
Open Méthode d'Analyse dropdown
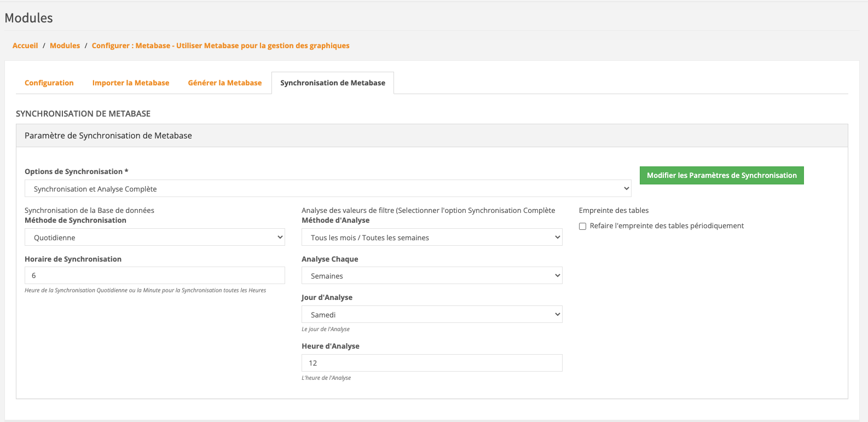(432, 237)
